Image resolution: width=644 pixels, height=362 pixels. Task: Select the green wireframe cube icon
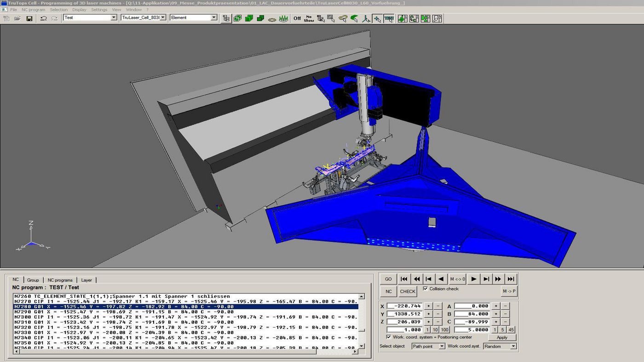[x=237, y=18]
